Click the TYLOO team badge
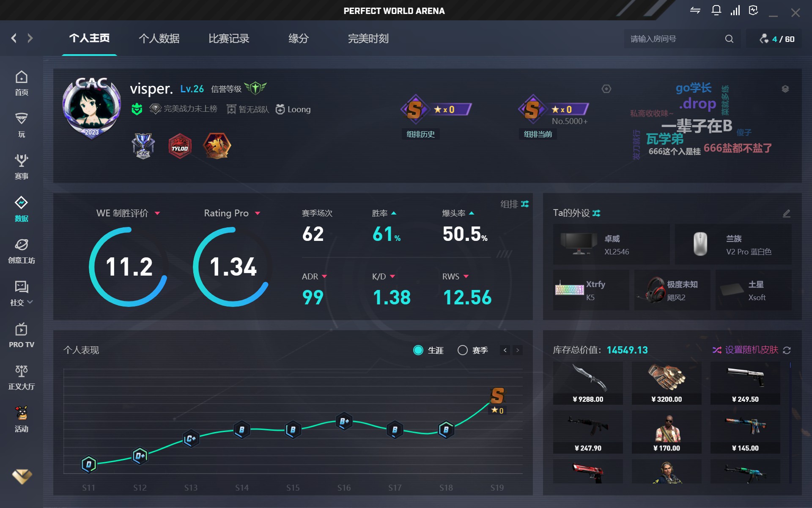This screenshot has height=508, width=812. (180, 146)
